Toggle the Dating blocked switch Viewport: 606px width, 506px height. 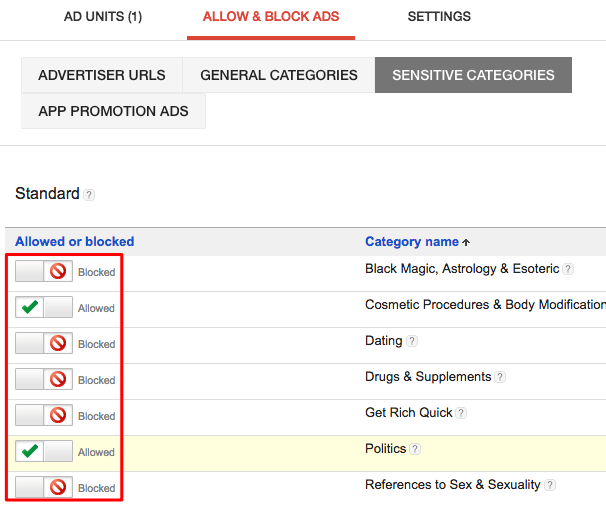(44, 343)
